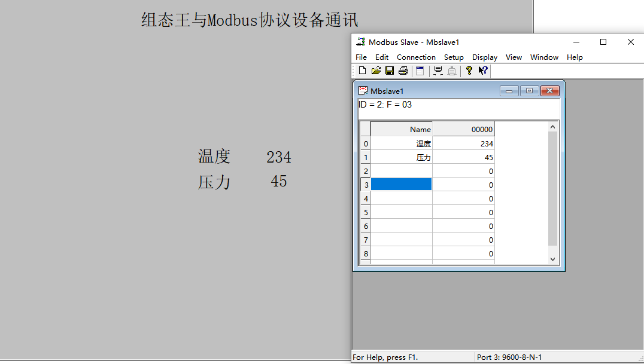This screenshot has width=644, height=364.
Task: Click the Mbslave1 window title bar text
Action: (x=387, y=91)
